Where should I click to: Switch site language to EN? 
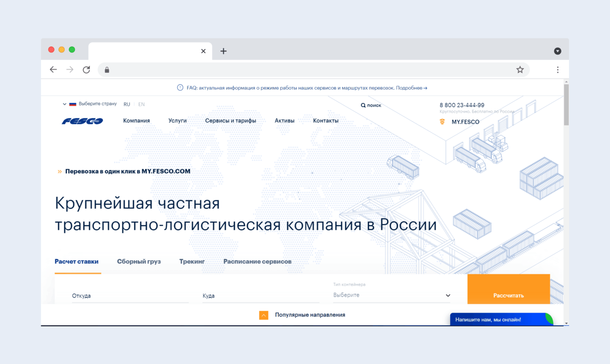(141, 104)
